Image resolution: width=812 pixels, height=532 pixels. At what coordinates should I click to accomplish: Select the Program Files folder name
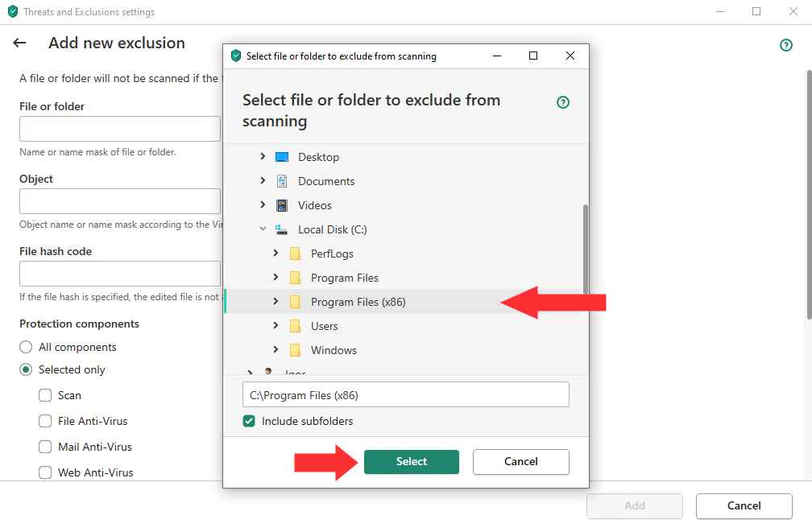pyautogui.click(x=345, y=278)
